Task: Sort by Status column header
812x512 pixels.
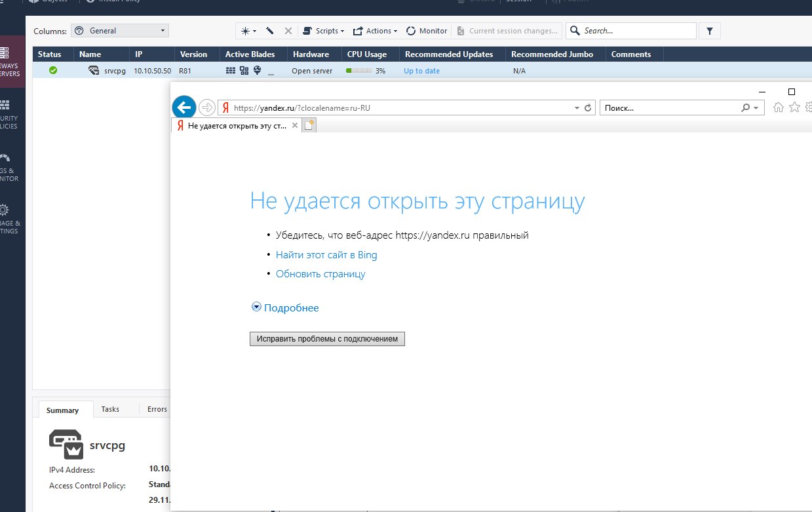Action: click(50, 54)
